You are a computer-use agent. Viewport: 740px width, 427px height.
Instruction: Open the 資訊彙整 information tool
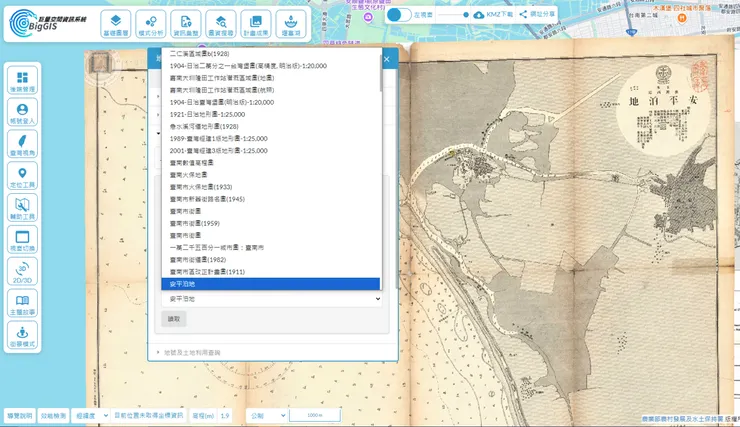pyautogui.click(x=186, y=24)
